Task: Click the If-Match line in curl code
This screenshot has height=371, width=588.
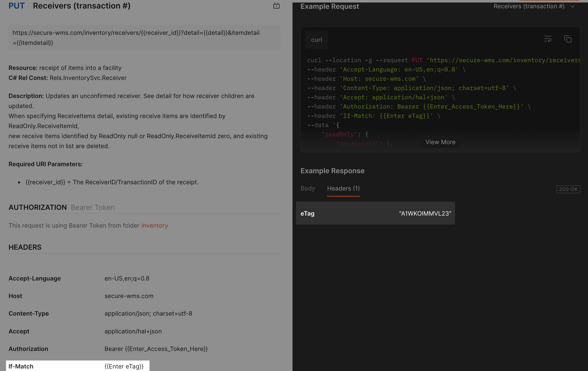Action: point(374,116)
